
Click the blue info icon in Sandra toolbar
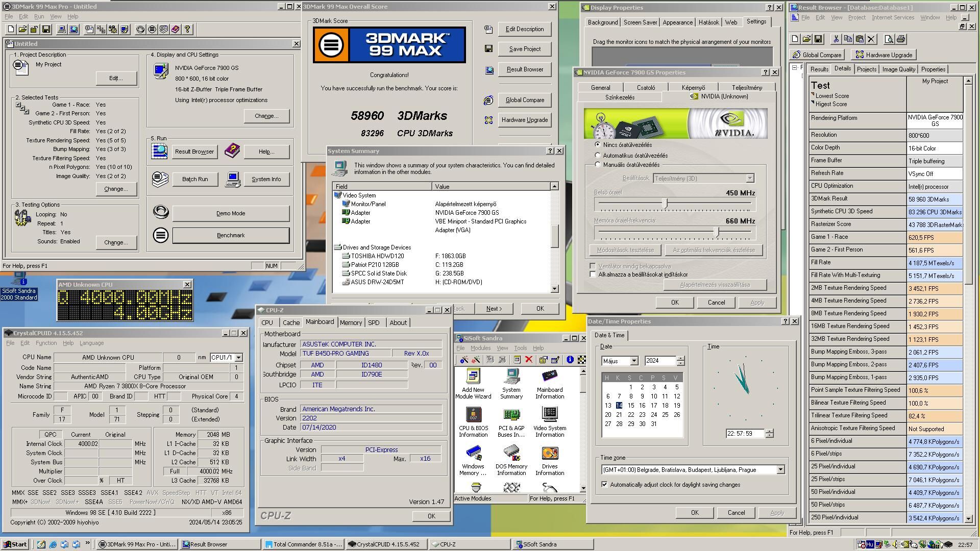(570, 360)
